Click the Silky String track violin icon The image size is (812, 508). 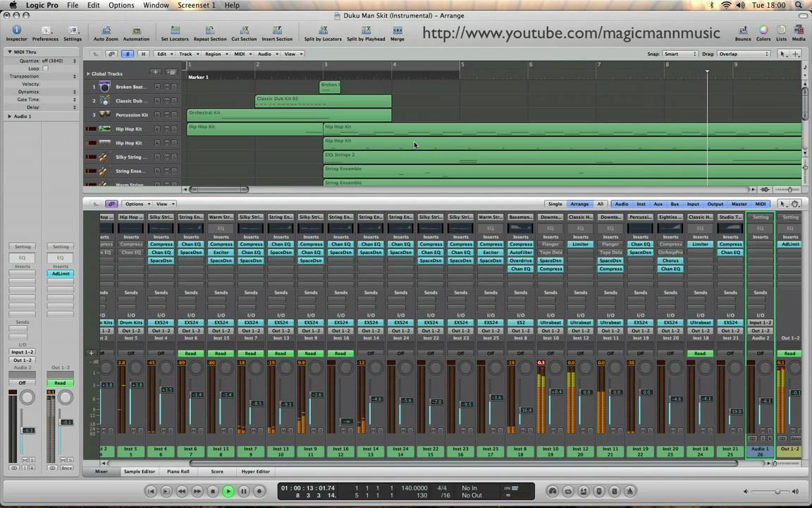coord(104,157)
